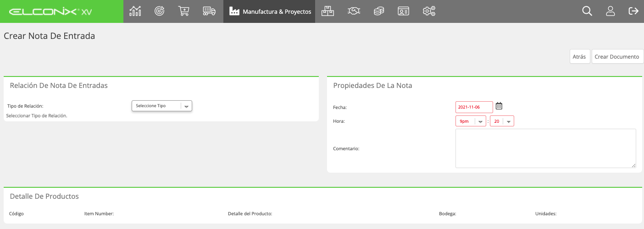Open the stacked boxes inventory icon
Viewport: 644px width, 229px height.
click(x=328, y=11)
